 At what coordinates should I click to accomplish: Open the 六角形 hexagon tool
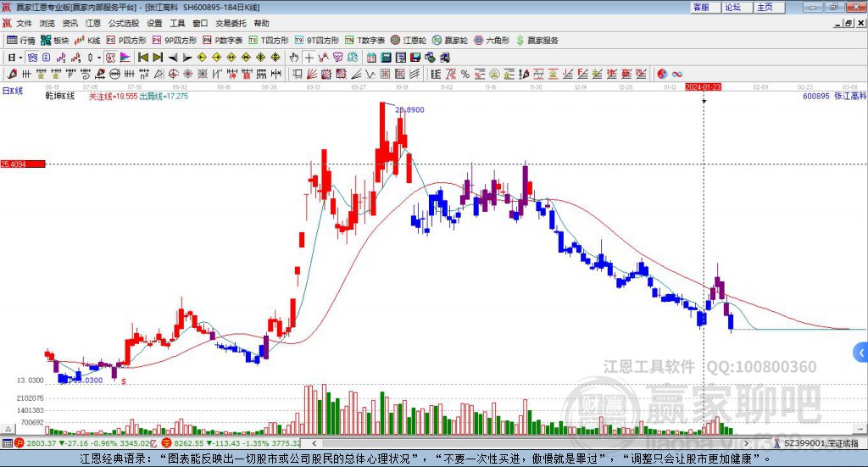492,41
